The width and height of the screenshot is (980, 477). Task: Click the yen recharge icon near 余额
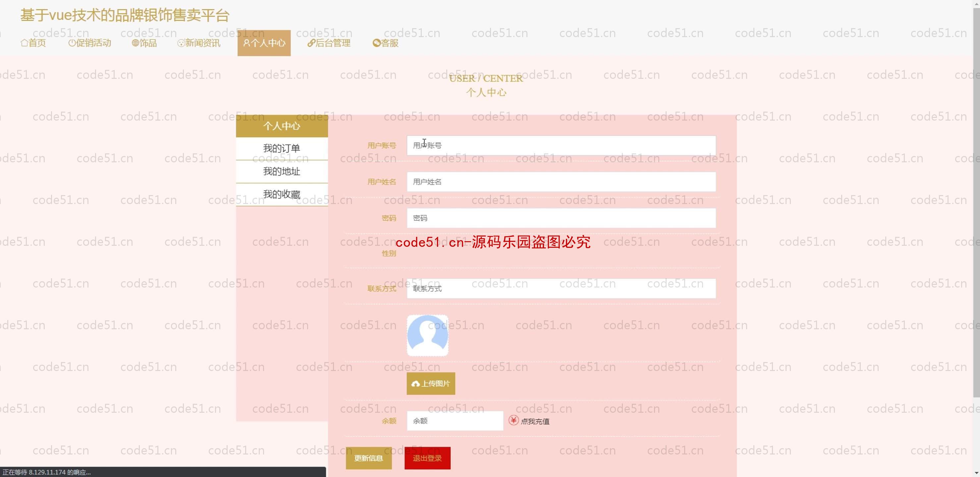pyautogui.click(x=514, y=420)
